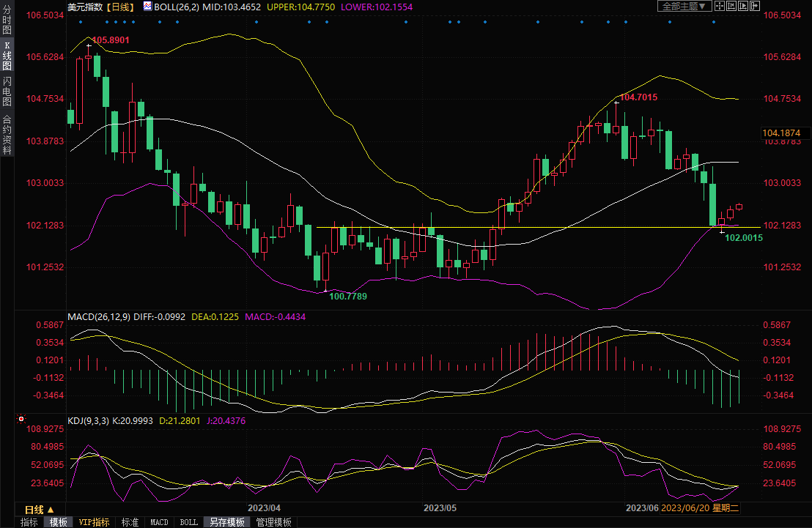Toggle the 模板 bottom tab

(59, 522)
